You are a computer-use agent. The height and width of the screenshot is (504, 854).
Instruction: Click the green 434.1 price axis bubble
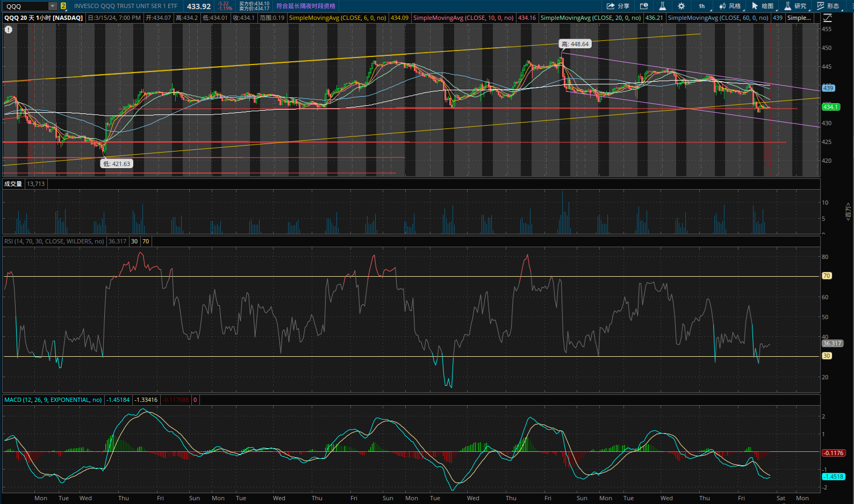click(831, 107)
